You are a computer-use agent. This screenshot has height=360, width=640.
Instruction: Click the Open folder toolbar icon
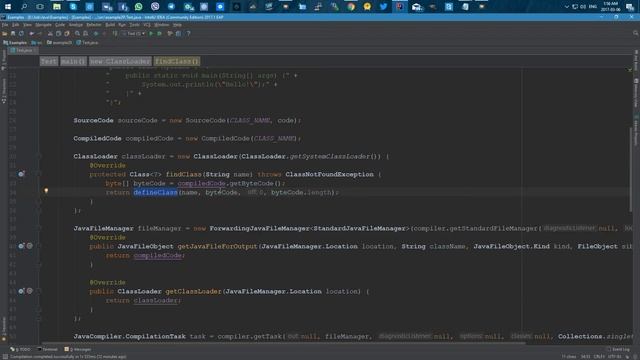[4, 33]
